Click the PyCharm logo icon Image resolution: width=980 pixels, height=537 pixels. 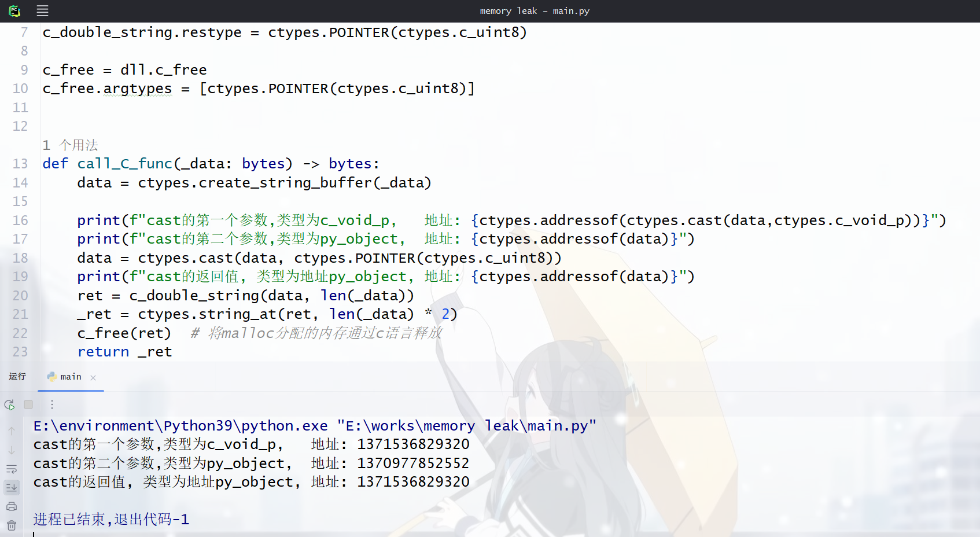click(14, 10)
